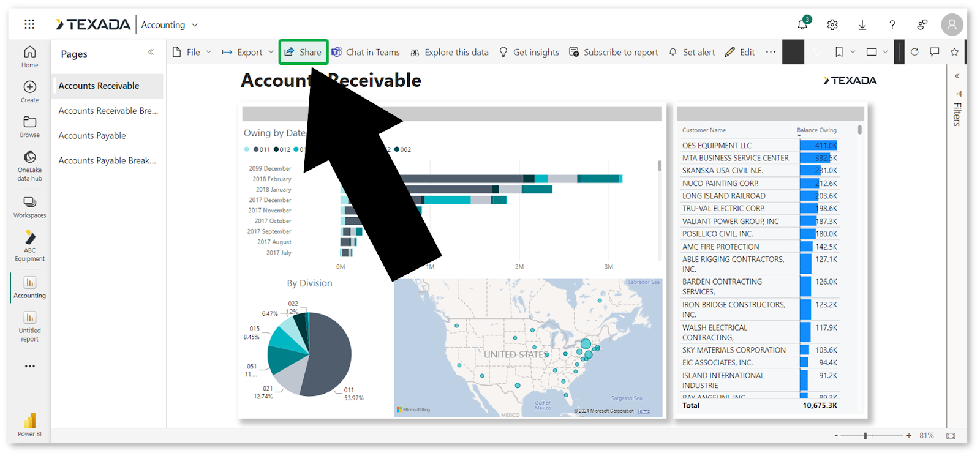Image resolution: width=980 pixels, height=456 pixels.
Task: Go to Home in left navigation
Action: pyautogui.click(x=29, y=56)
